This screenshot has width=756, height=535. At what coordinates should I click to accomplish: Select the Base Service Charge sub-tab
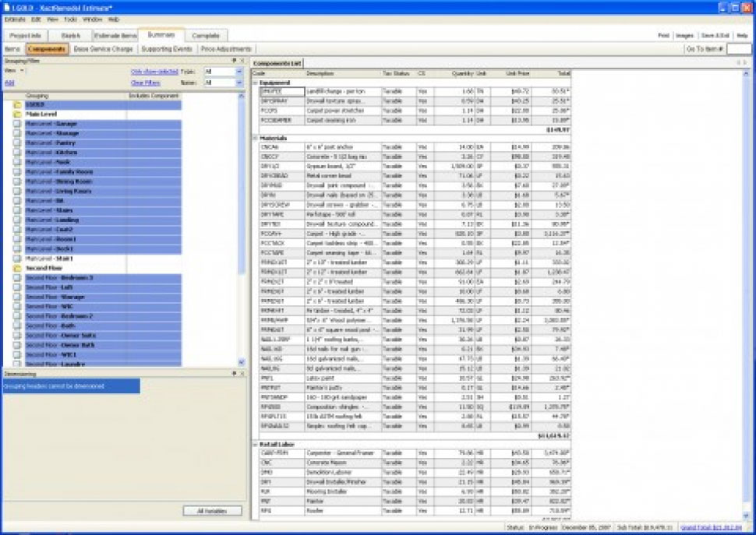tap(103, 49)
